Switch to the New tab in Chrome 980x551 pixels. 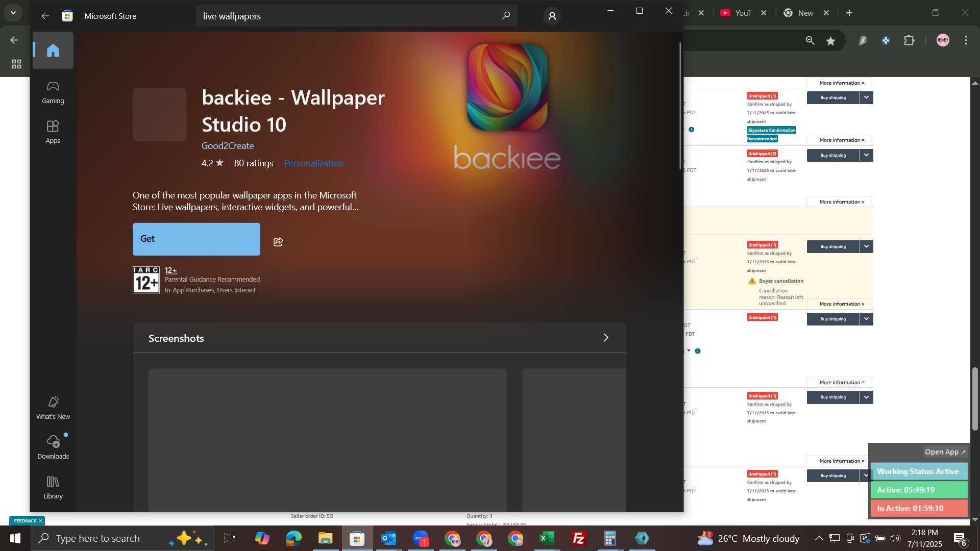click(800, 13)
